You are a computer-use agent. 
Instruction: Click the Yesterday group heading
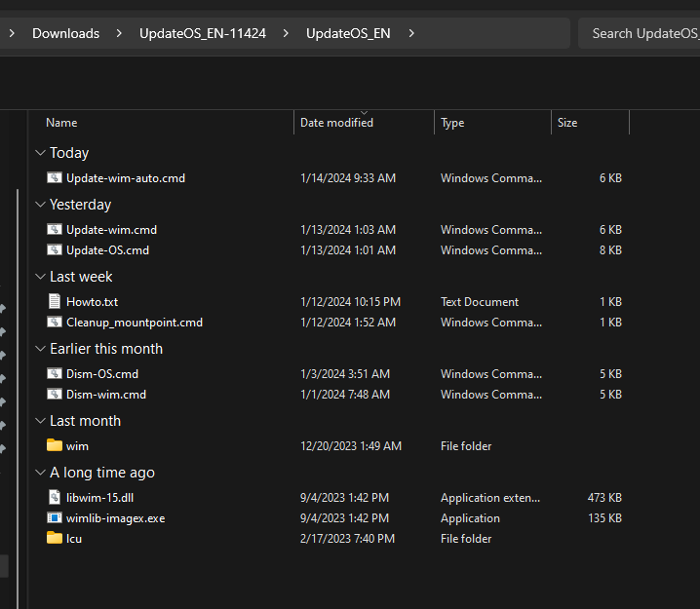[80, 205]
